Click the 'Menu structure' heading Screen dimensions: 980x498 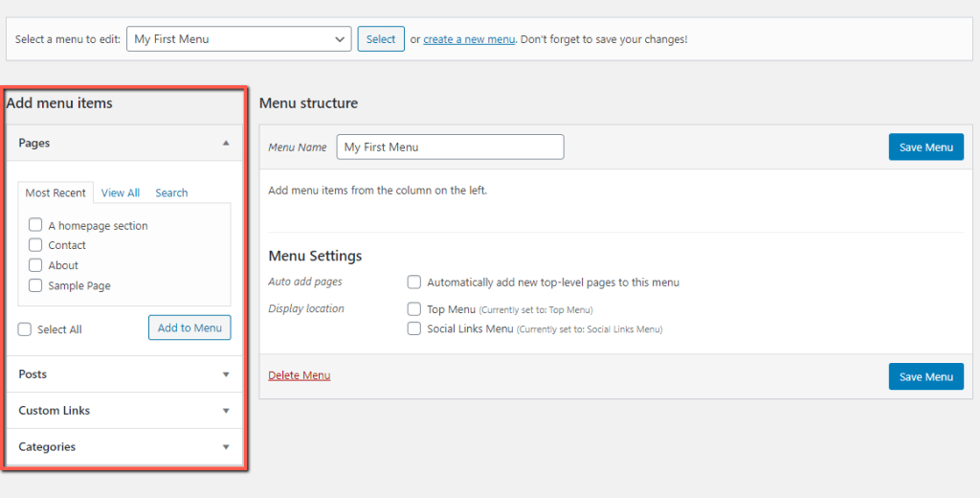tap(309, 103)
